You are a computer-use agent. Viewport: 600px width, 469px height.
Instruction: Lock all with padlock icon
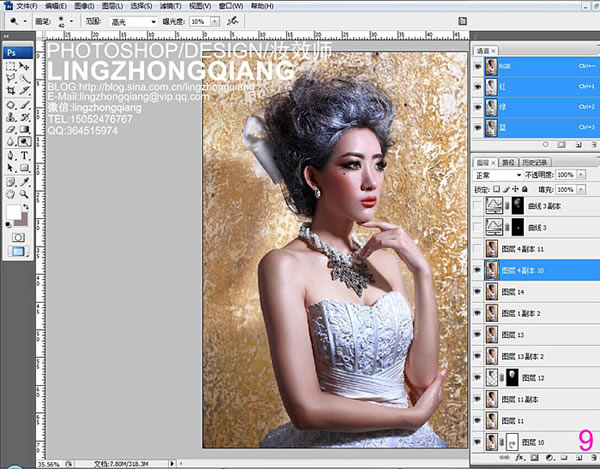(525, 189)
